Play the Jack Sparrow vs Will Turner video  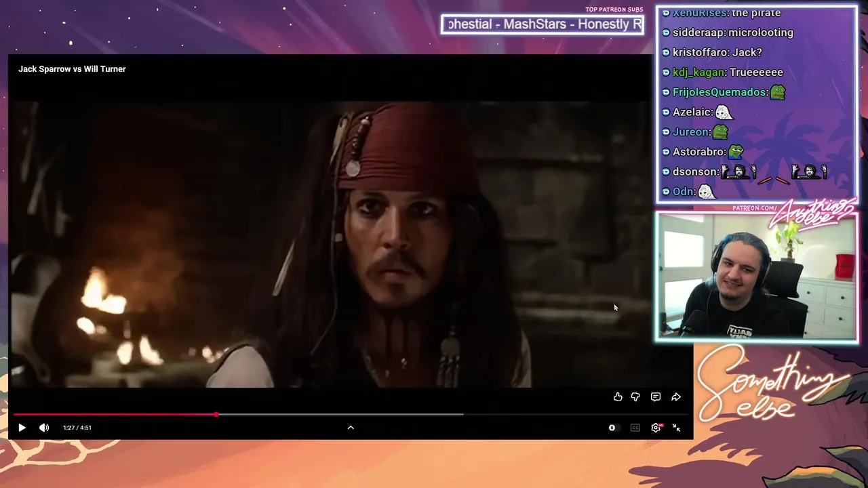[22, 428]
